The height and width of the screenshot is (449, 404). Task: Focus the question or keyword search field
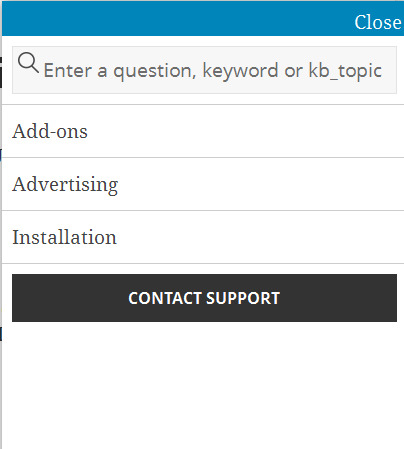pos(204,70)
